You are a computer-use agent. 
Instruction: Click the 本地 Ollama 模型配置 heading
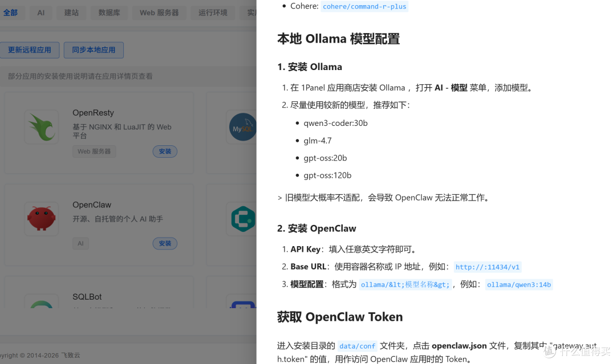tap(339, 39)
